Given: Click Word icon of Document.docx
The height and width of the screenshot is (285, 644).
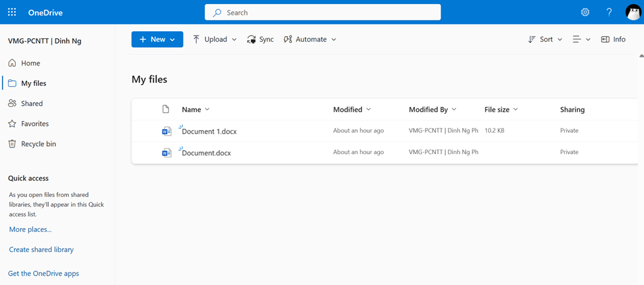Looking at the screenshot, I should tap(166, 153).
